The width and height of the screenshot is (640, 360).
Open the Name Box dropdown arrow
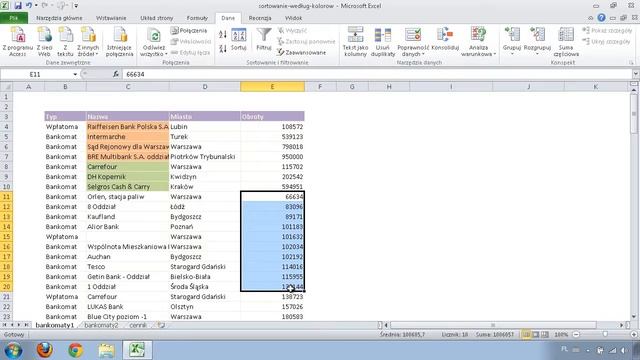pos(75,74)
